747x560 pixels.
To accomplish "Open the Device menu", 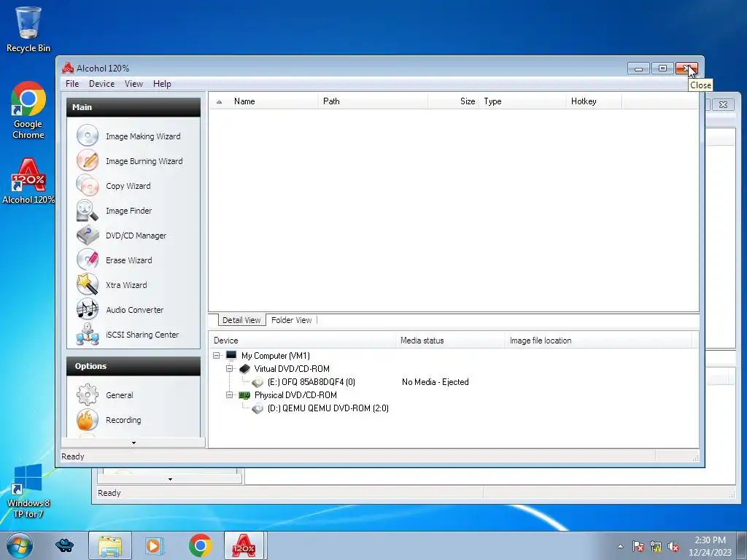I will pos(102,83).
